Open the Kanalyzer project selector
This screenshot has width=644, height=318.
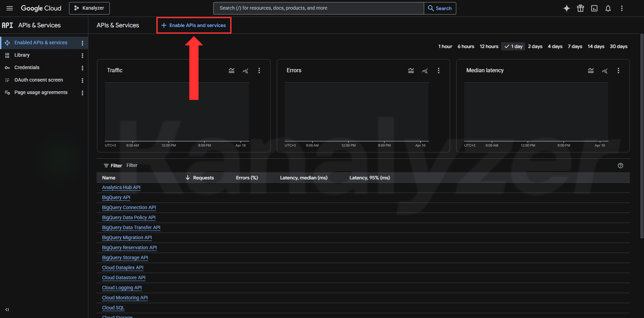89,8
